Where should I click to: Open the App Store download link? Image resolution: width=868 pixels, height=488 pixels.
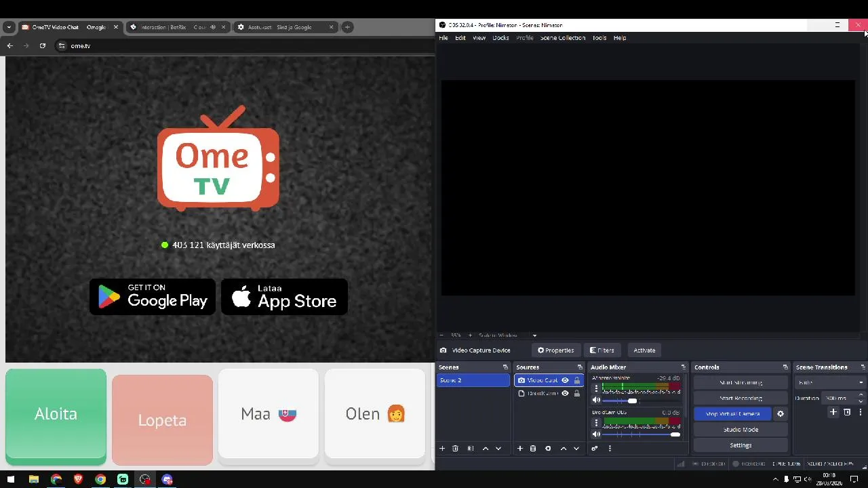pyautogui.click(x=284, y=297)
